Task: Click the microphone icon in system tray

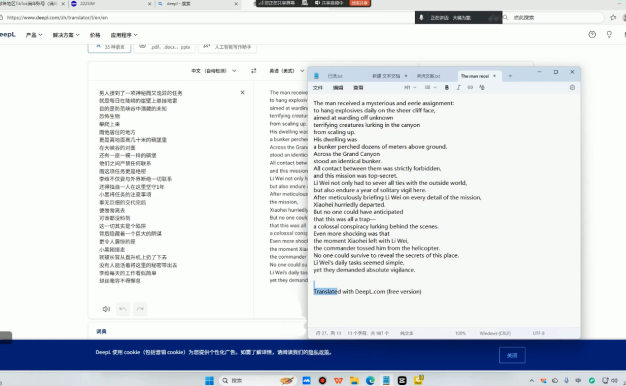Action: [567, 381]
